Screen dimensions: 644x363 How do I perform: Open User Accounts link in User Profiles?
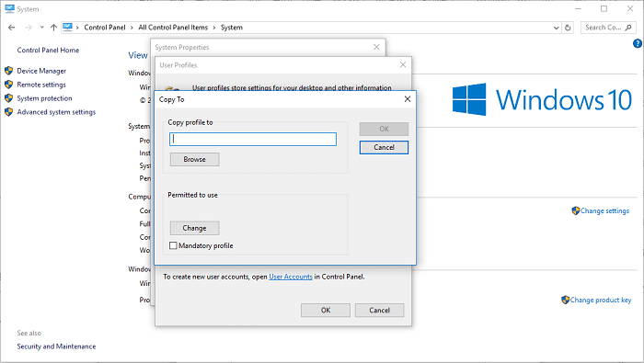click(291, 277)
